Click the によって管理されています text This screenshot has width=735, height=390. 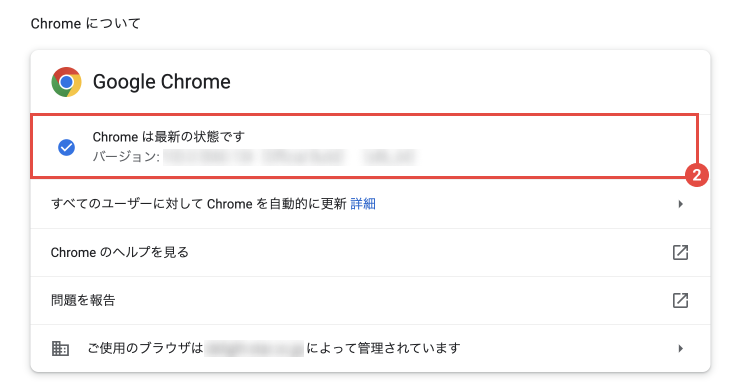pyautogui.click(x=383, y=348)
